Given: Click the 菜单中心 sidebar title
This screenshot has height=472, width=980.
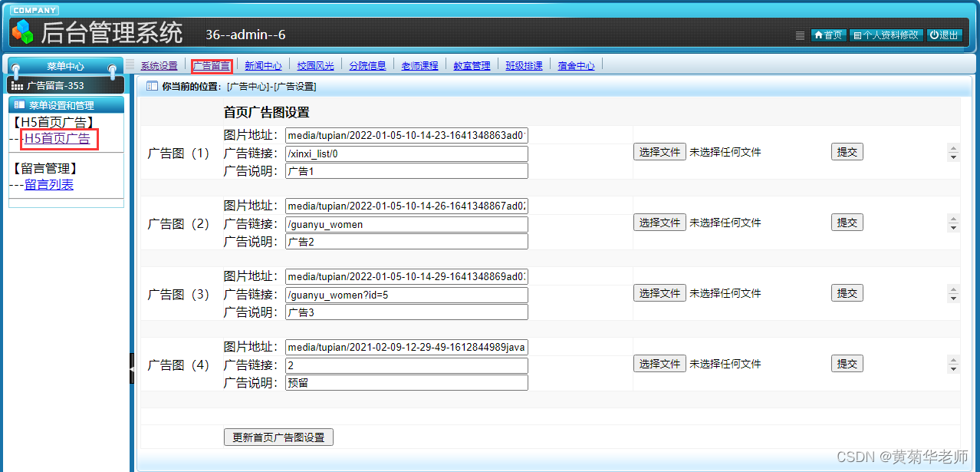Looking at the screenshot, I should (x=65, y=67).
